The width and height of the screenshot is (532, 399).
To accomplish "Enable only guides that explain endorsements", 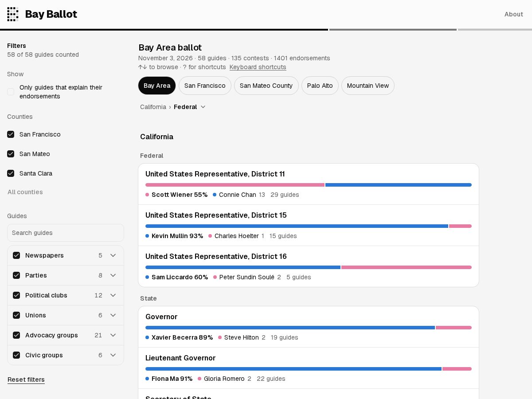I will [x=11, y=92].
